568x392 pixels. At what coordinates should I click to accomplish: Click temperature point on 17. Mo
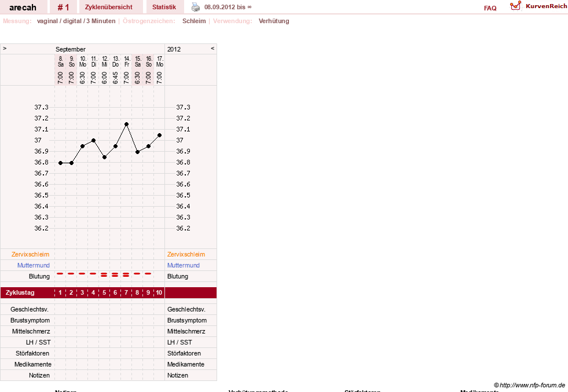(159, 135)
